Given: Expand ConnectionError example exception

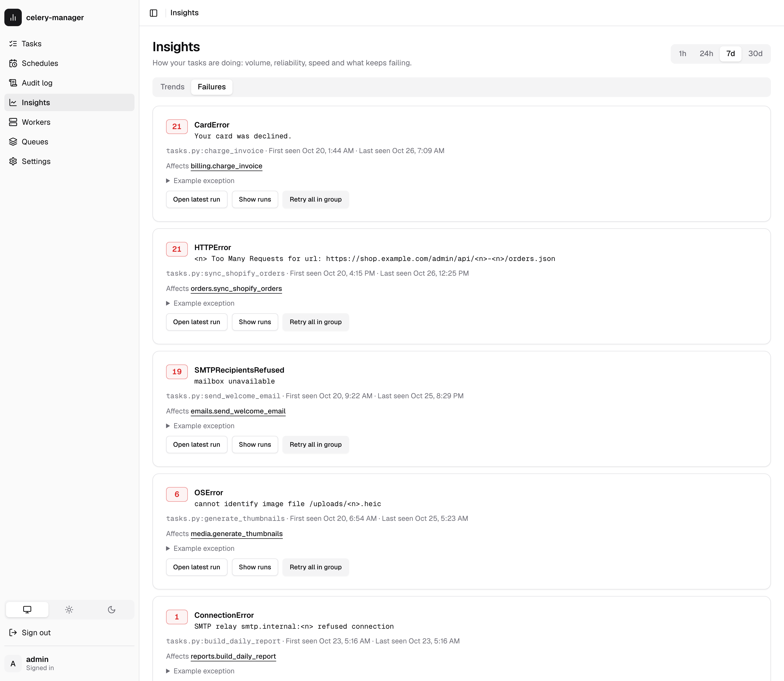Looking at the screenshot, I should point(201,671).
